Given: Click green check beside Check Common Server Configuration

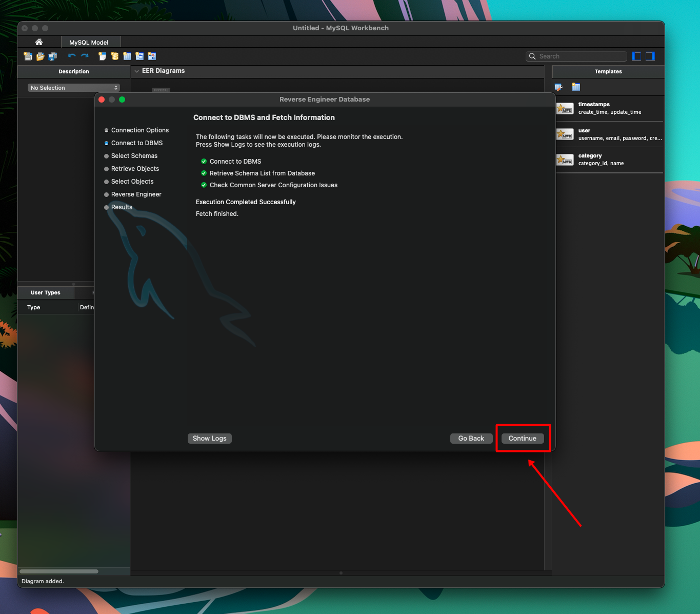Looking at the screenshot, I should (204, 185).
